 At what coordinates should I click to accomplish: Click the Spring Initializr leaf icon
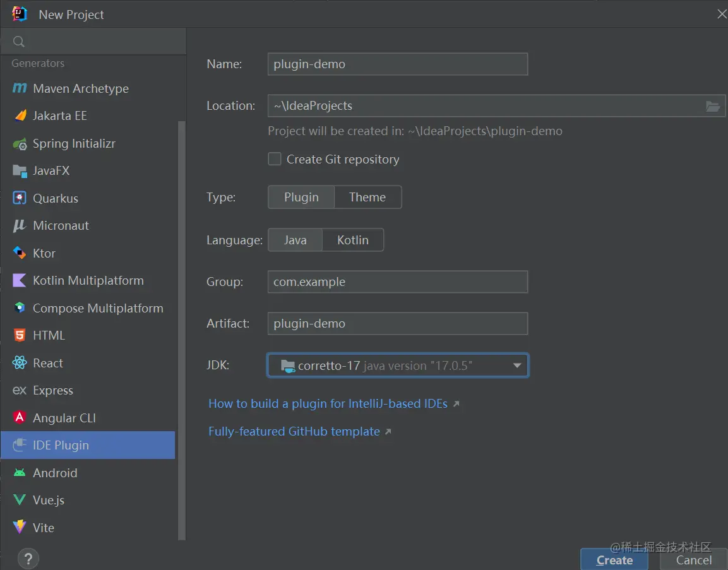pos(20,144)
